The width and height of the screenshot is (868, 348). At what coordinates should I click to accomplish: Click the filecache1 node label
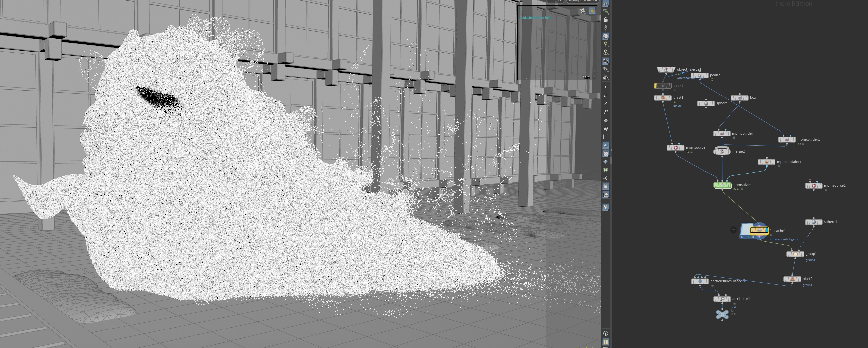coord(778,231)
